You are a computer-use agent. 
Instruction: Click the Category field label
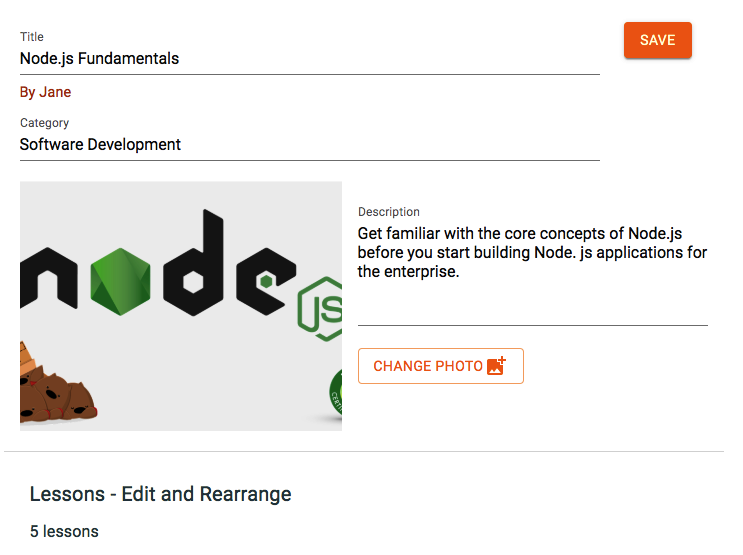(x=45, y=123)
